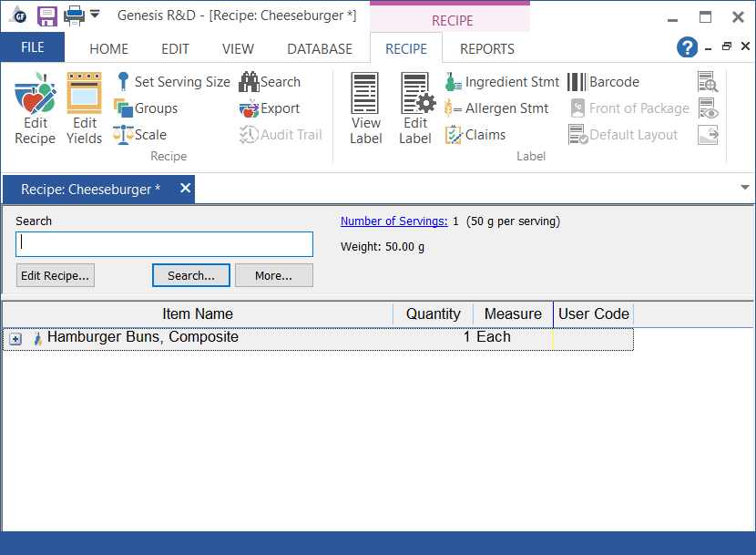Open the FILE menu
This screenshot has height=555, width=756.
(x=33, y=47)
